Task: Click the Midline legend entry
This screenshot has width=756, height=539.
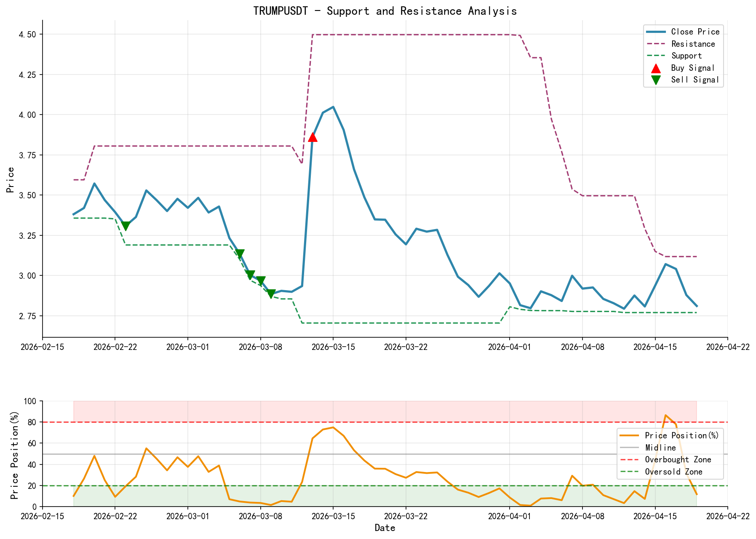Action: click(648, 448)
